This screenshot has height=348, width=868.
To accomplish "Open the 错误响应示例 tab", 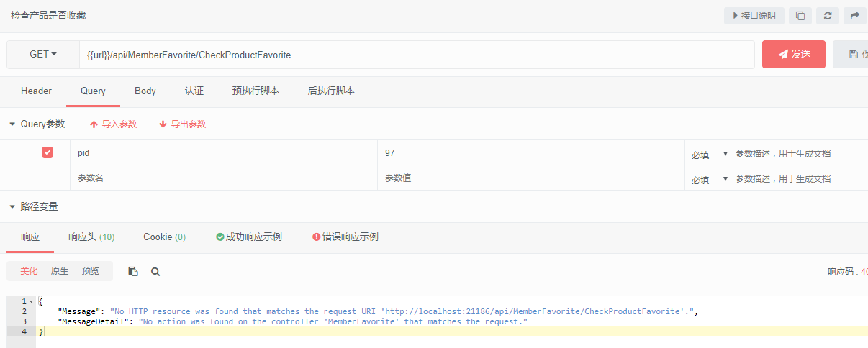I will tap(345, 237).
